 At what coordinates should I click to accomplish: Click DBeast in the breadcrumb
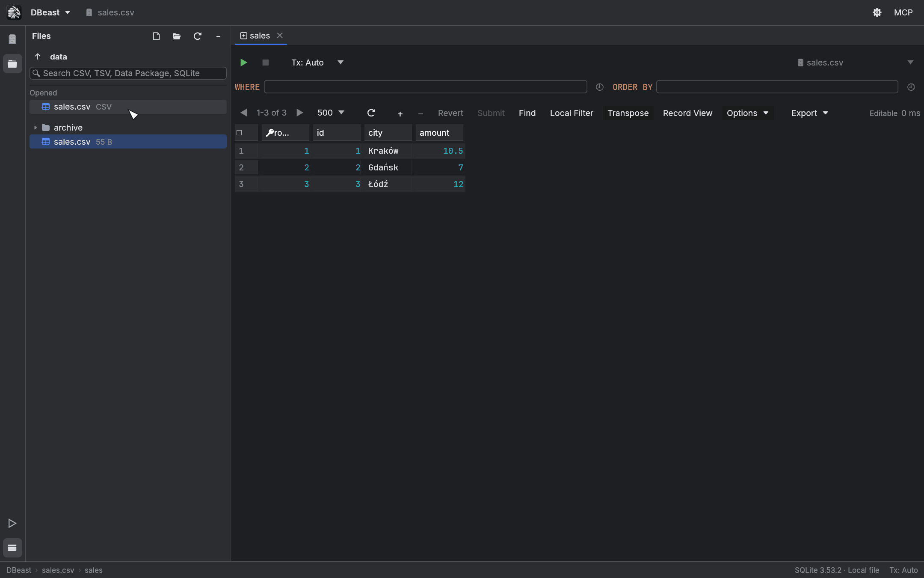19,570
